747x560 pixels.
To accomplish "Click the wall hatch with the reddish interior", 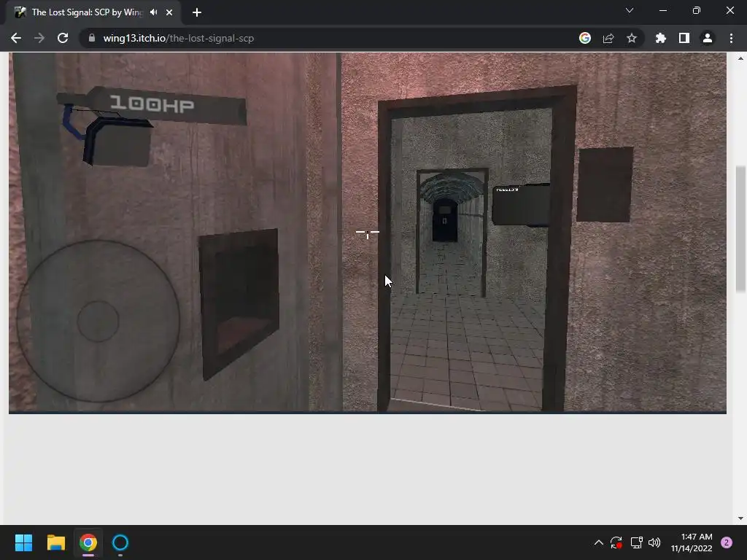I will point(239,303).
